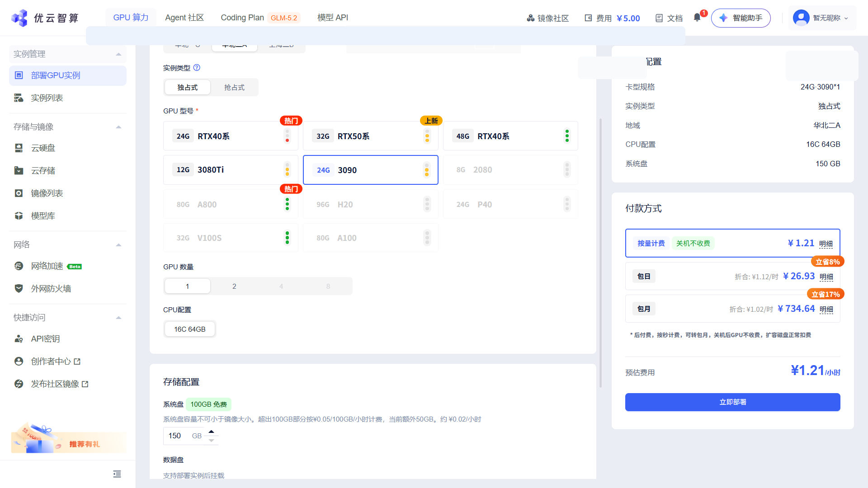The height and width of the screenshot is (488, 868).
Task: Choose the 包月 payment option
Action: pos(732,309)
